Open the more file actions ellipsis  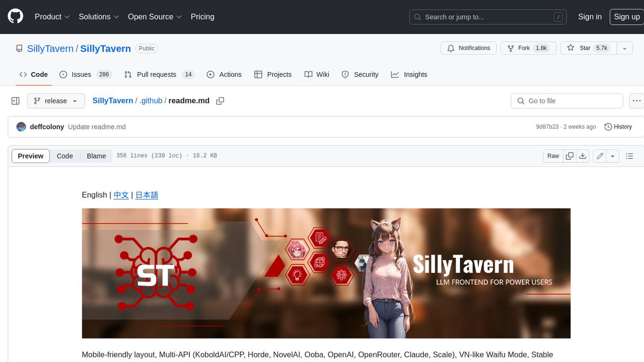point(636,101)
